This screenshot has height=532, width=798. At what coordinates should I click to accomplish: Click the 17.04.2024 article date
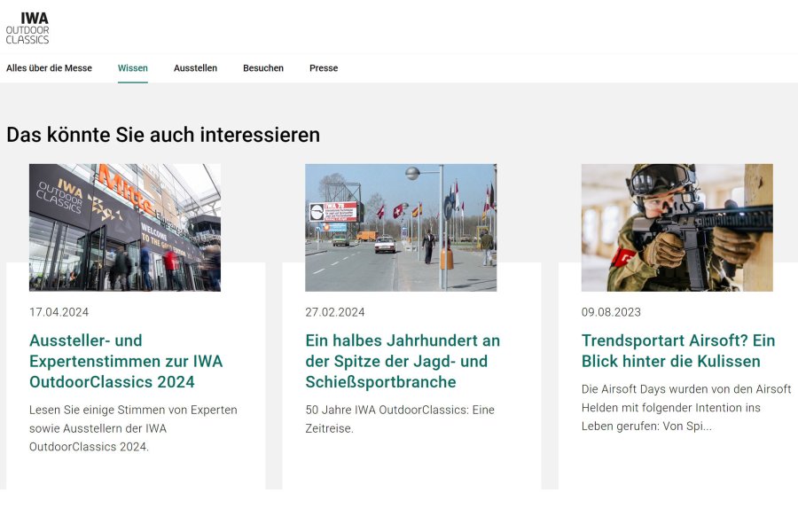click(59, 312)
